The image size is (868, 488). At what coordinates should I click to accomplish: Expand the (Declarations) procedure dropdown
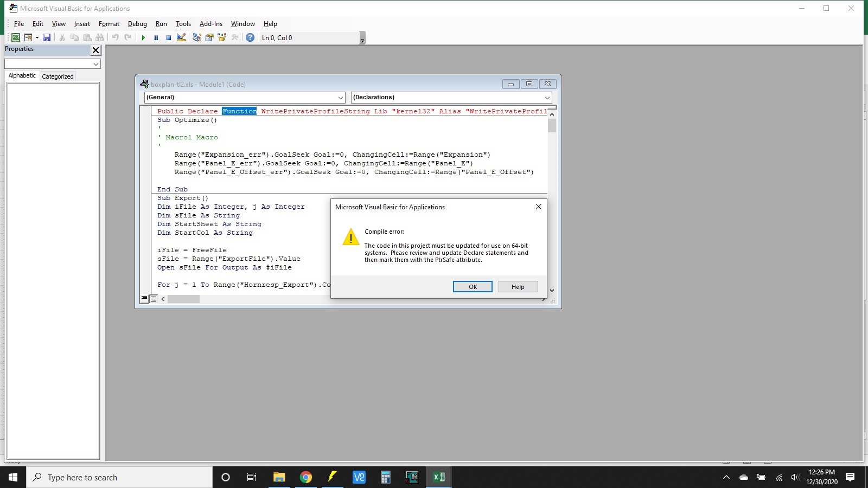pyautogui.click(x=547, y=98)
